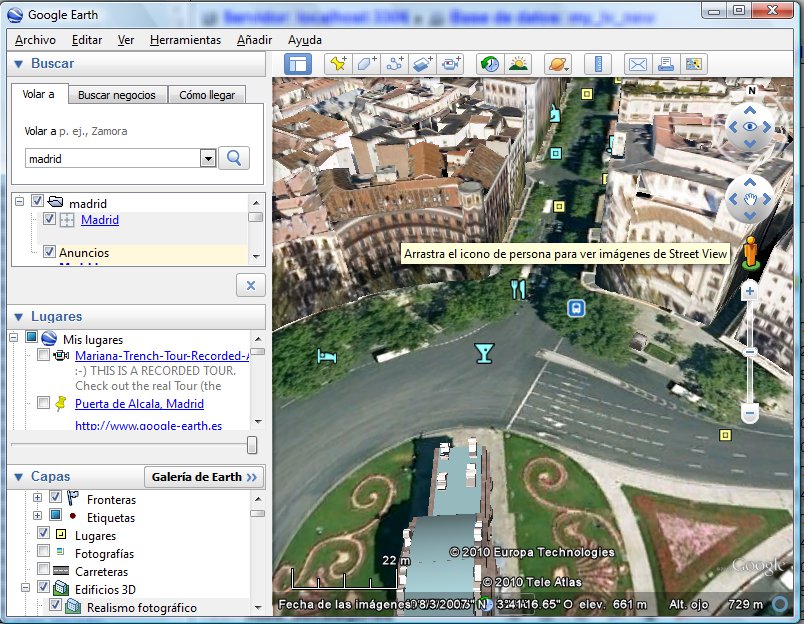Viewport: 804px width, 624px height.
Task: Expand the Etiquetas layer node
Action: point(37,515)
